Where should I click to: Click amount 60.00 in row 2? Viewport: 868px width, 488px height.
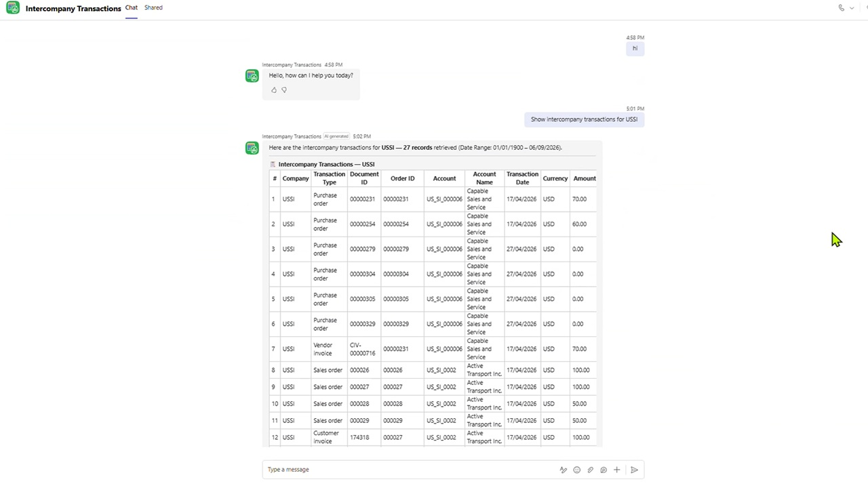tap(579, 224)
